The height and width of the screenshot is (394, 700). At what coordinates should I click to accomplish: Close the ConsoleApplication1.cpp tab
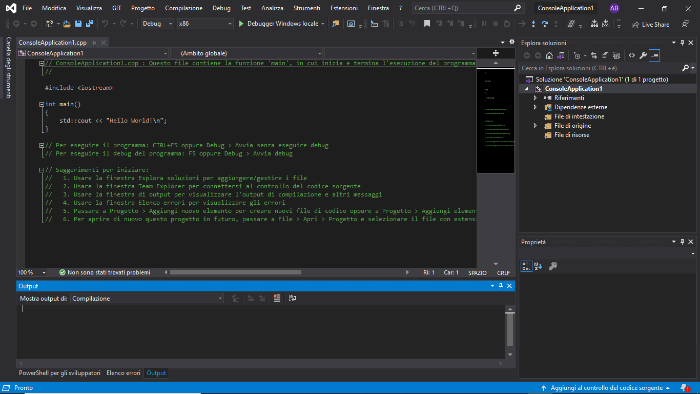click(x=104, y=42)
